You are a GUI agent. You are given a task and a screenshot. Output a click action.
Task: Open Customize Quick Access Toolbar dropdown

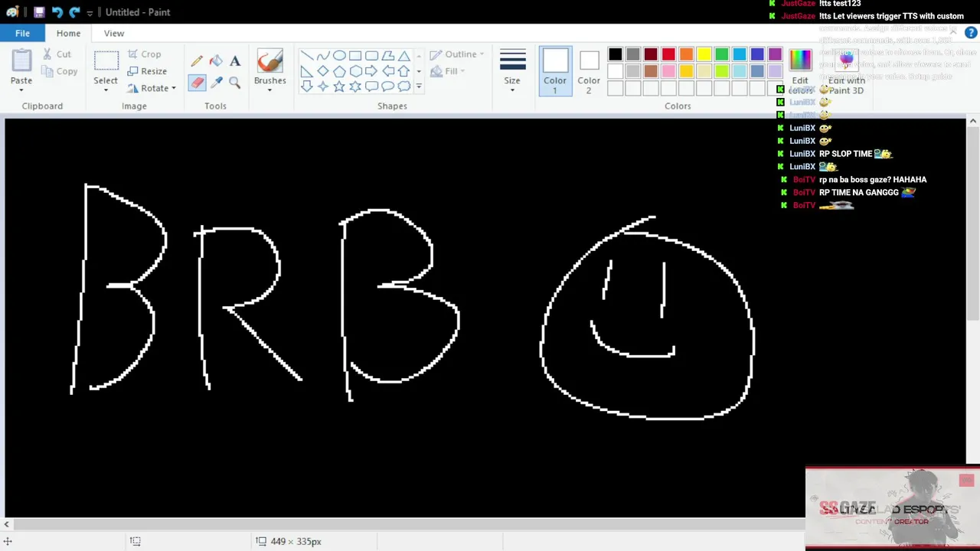coord(90,13)
